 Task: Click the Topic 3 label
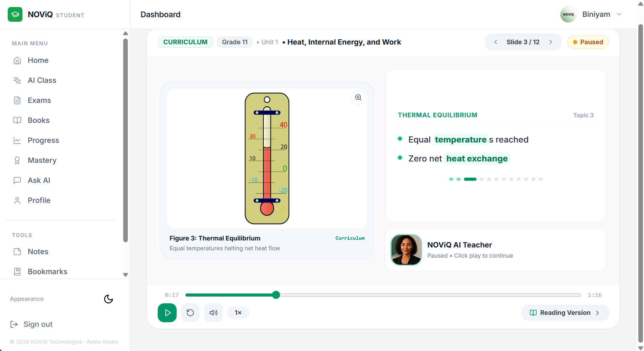click(583, 115)
